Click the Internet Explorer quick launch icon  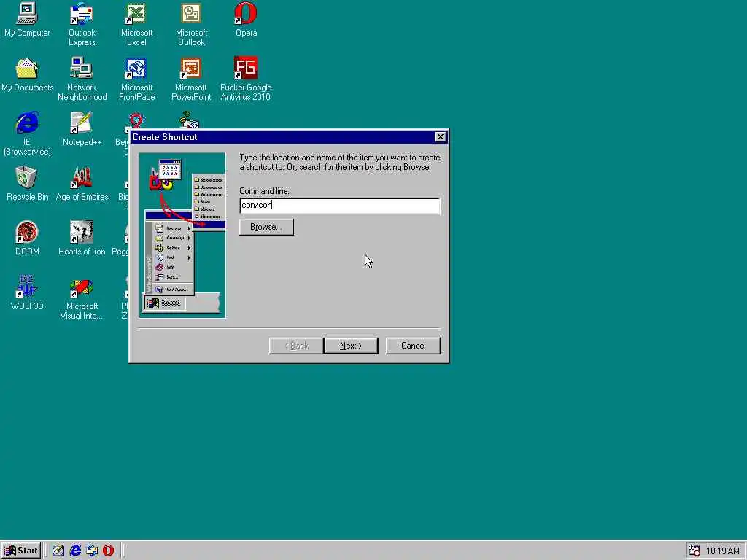click(75, 551)
